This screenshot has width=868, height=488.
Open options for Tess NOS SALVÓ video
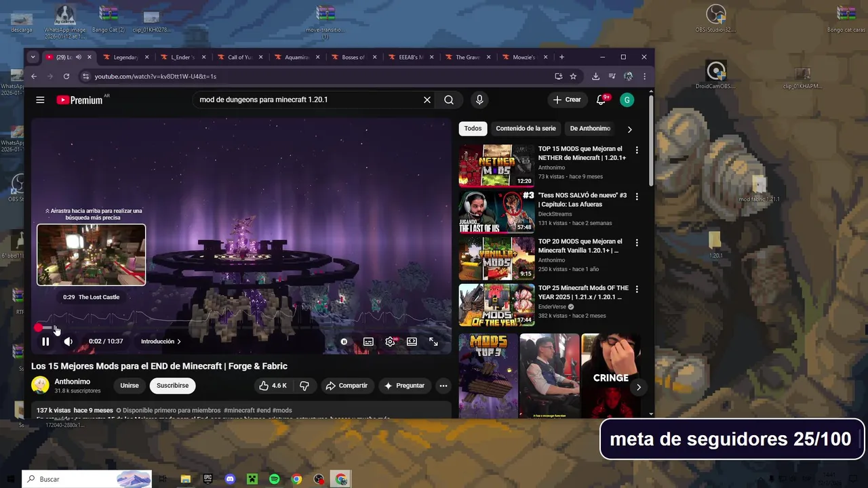click(636, 197)
